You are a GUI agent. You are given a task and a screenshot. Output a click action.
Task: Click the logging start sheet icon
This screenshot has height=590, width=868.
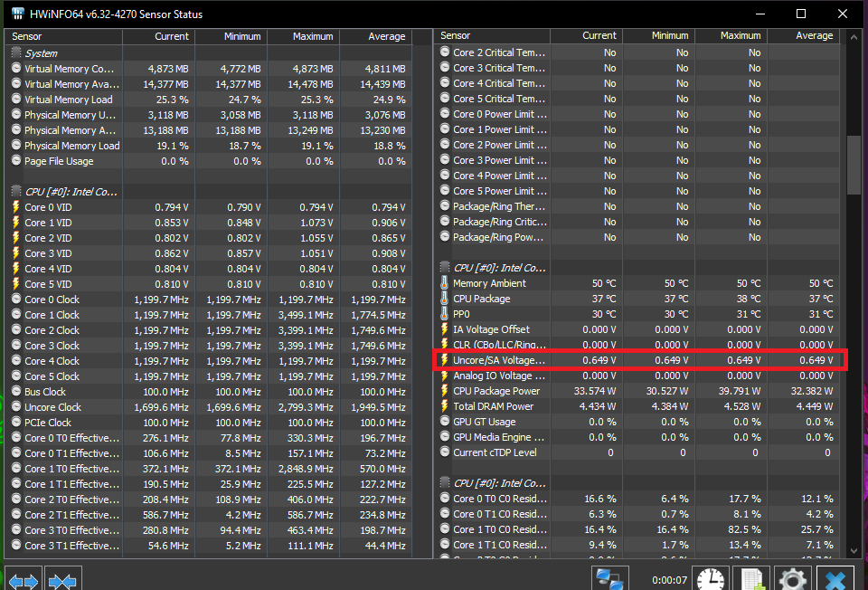tap(751, 579)
